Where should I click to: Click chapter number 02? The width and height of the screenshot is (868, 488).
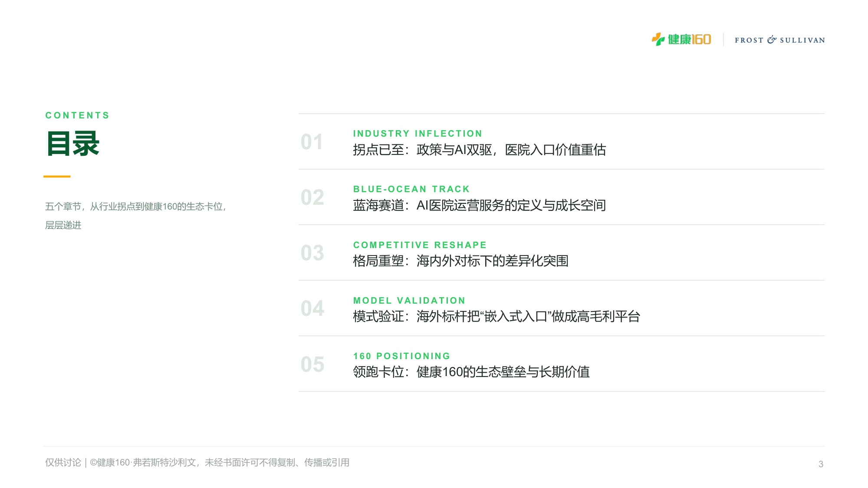click(312, 197)
